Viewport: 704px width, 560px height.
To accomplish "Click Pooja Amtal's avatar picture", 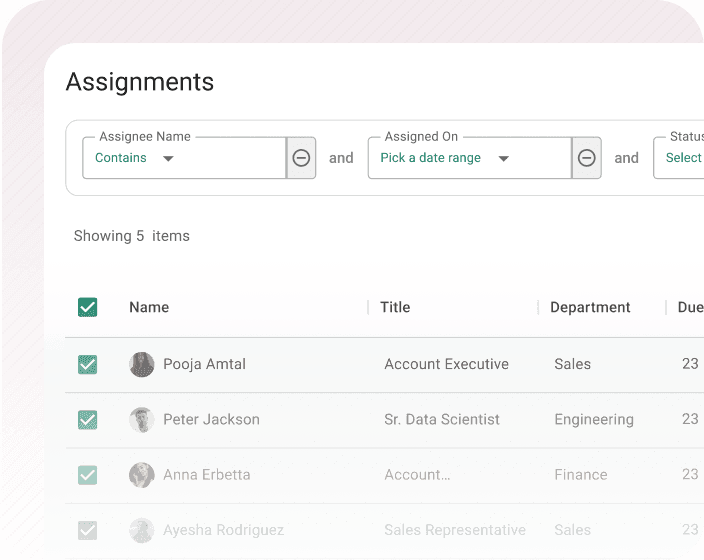I will pos(142,364).
